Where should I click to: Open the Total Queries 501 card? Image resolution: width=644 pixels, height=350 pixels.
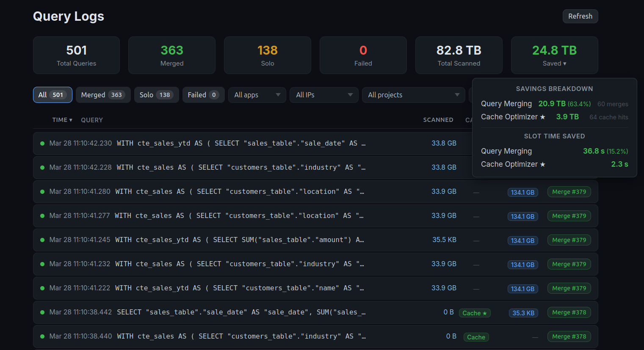pos(76,55)
